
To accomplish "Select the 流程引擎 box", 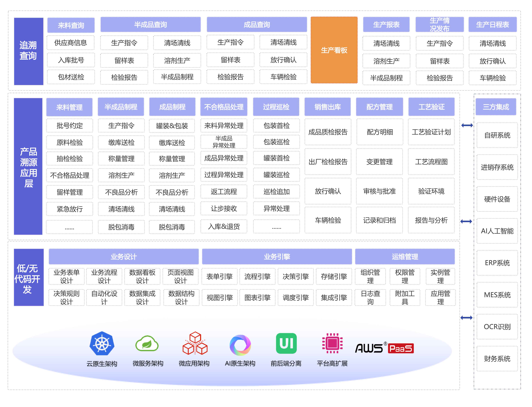I will tap(257, 276).
